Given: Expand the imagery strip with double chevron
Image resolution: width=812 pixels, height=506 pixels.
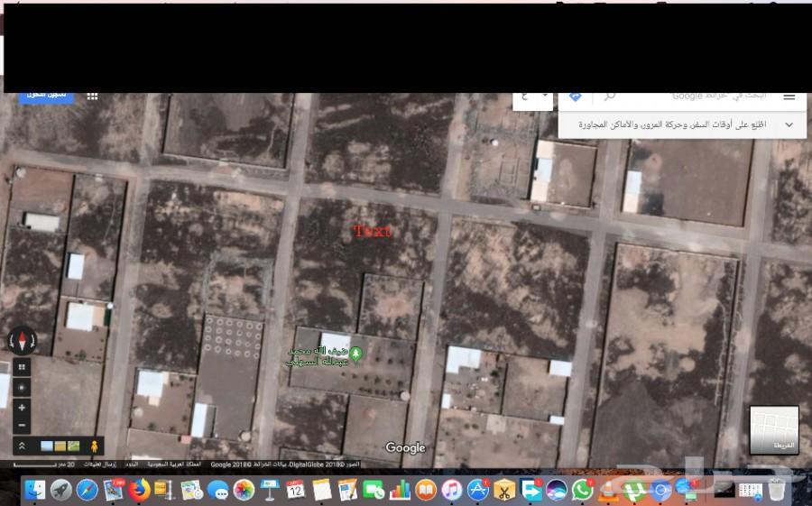Looking at the screenshot, I should click(x=22, y=446).
